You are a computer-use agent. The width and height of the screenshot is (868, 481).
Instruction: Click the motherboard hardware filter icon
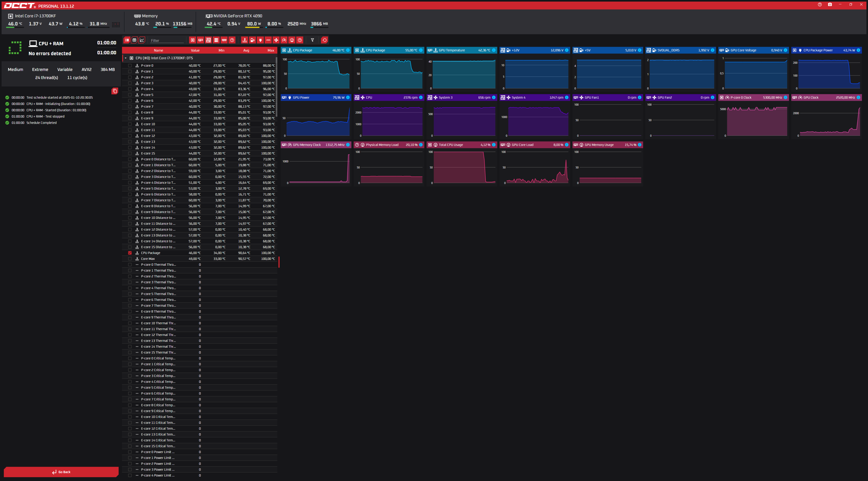[208, 40]
